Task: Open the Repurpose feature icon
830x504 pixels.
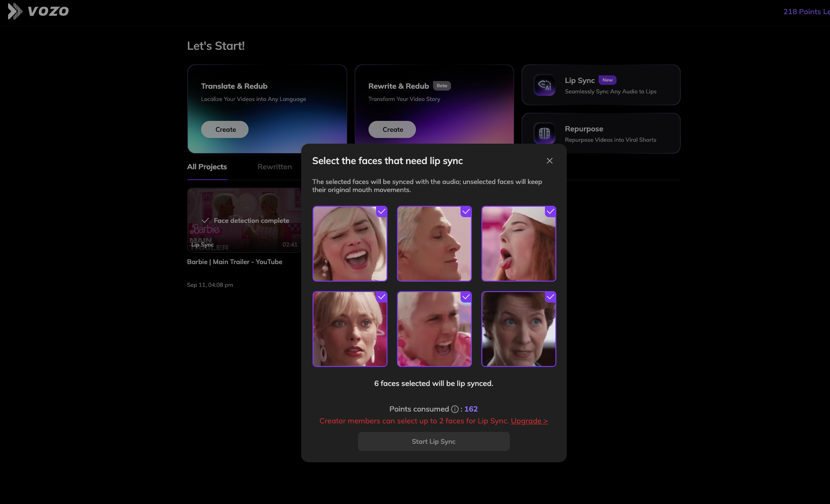Action: pyautogui.click(x=544, y=133)
